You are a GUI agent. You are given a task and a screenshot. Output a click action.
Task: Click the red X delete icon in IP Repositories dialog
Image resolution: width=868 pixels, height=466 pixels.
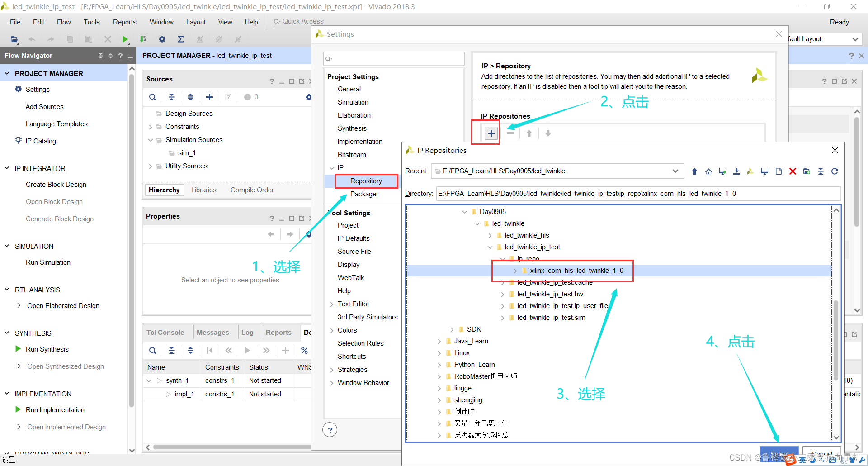coord(793,171)
